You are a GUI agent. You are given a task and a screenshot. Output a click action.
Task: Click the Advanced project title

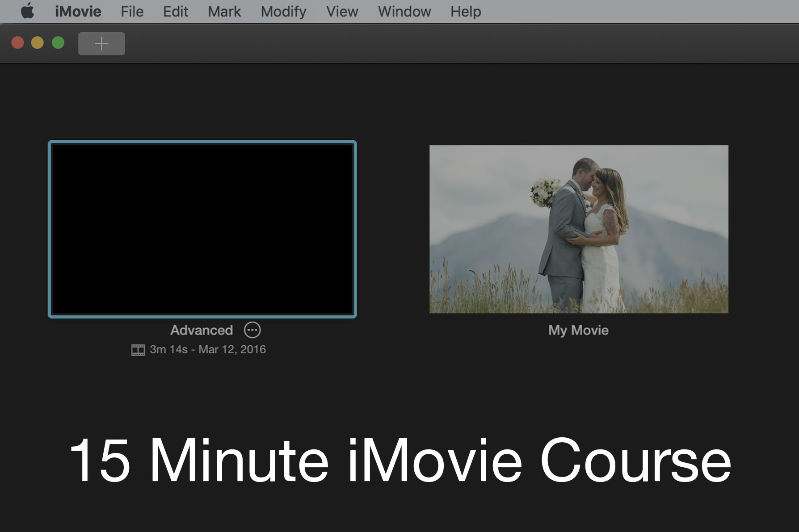coord(202,330)
